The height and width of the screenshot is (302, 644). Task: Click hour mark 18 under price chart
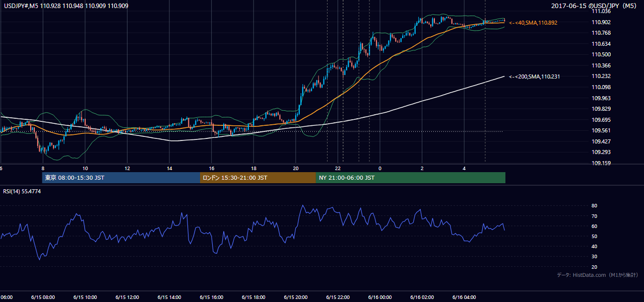click(254, 168)
